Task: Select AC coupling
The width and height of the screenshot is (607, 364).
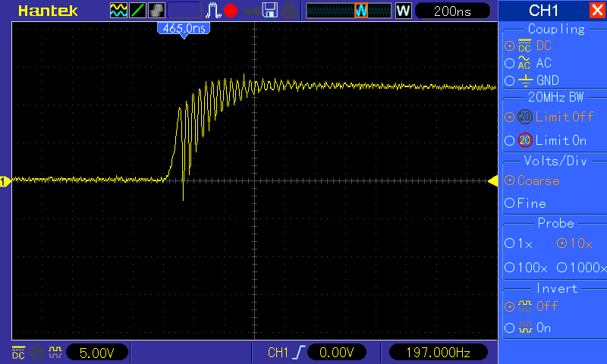Action: 528,63
